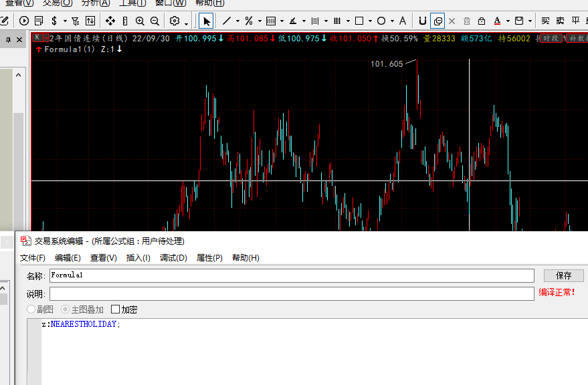Open the gear settings toolbar icon
Screen dimensions: 588x385
[x=175, y=21]
